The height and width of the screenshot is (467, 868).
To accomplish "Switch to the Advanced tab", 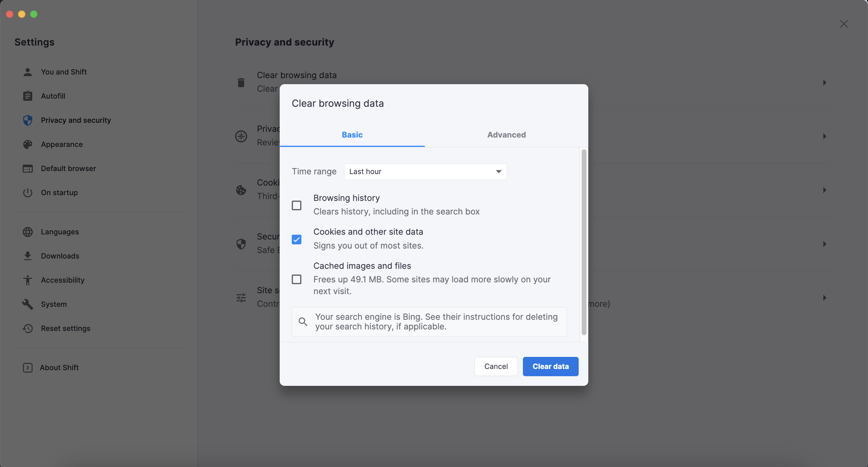I will 506,135.
